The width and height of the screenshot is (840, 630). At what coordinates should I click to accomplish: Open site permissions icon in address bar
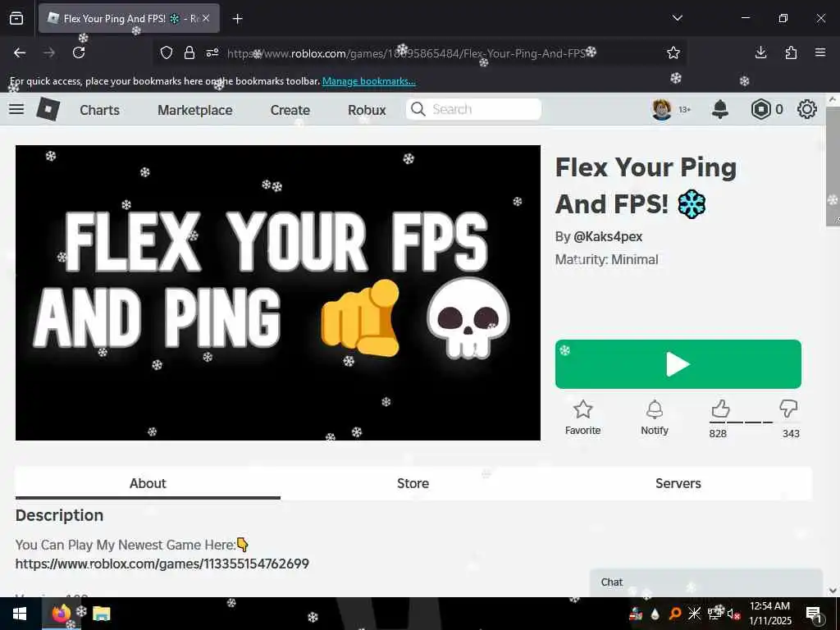pyautogui.click(x=212, y=52)
